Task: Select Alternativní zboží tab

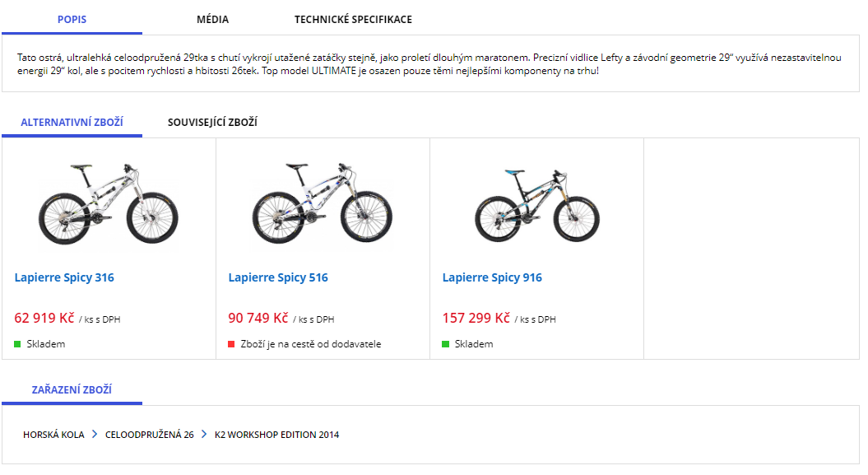Action: pos(72,123)
